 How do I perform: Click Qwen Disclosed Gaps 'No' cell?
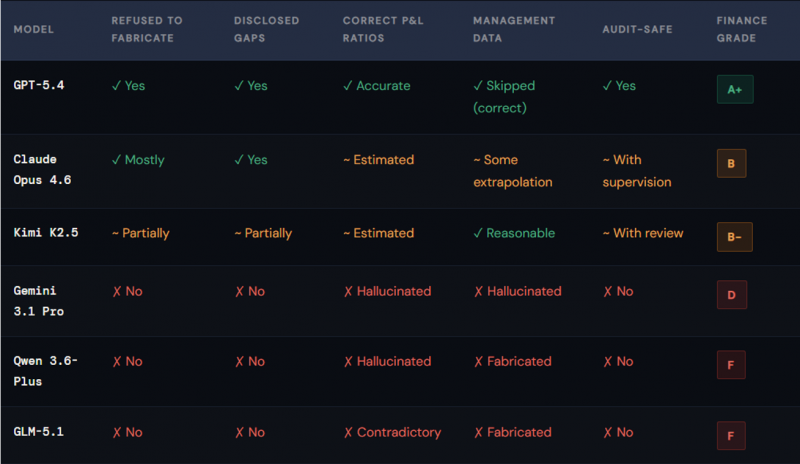(x=250, y=361)
